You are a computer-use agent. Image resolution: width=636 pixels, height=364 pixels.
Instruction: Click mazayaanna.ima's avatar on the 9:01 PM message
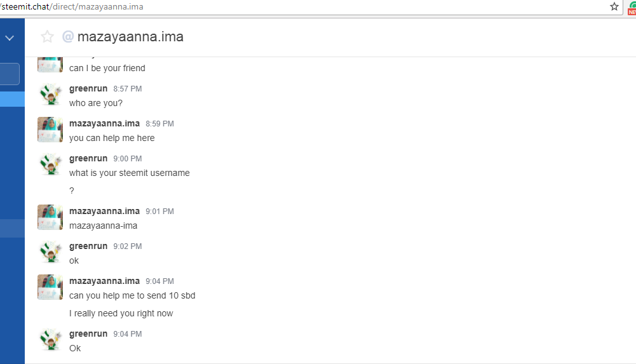click(x=50, y=217)
